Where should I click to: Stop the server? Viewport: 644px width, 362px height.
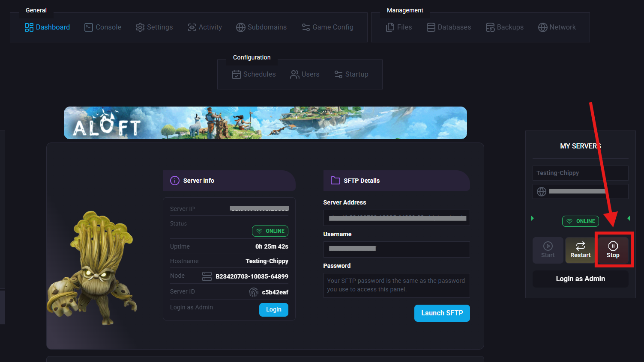[613, 250]
